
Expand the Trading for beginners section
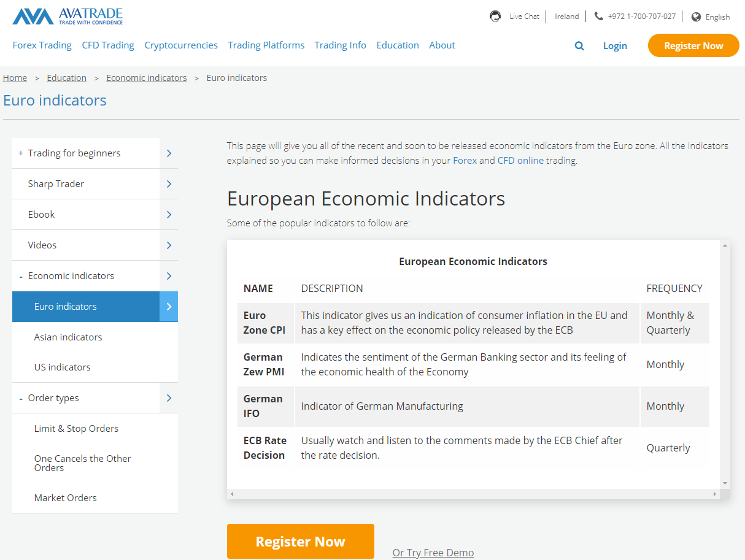click(x=21, y=153)
